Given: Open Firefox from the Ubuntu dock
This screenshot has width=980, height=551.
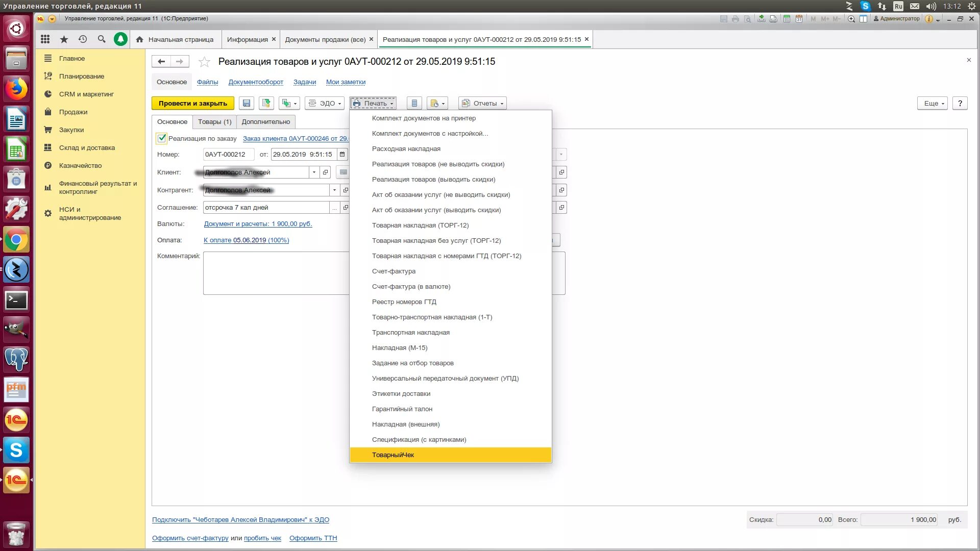Looking at the screenshot, I should 16,89.
